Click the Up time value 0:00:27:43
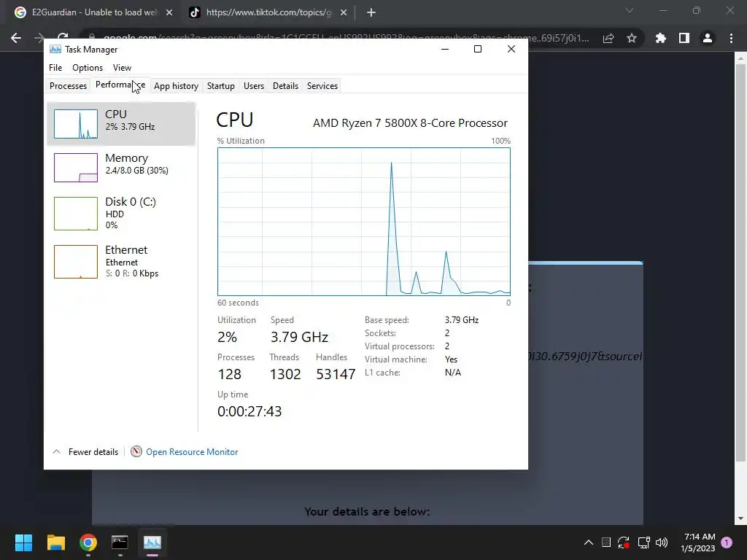Screen dimensions: 747x560 click(249, 411)
